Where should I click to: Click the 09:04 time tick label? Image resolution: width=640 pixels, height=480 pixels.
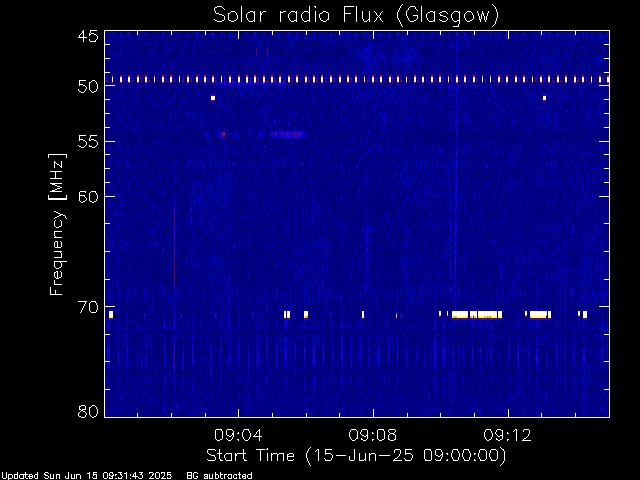click(x=238, y=435)
